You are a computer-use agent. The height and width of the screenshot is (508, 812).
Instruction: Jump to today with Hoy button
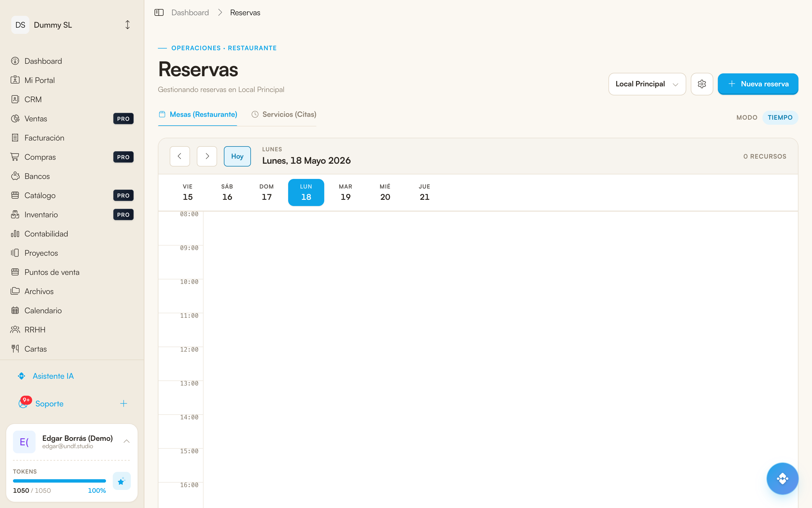click(x=237, y=156)
